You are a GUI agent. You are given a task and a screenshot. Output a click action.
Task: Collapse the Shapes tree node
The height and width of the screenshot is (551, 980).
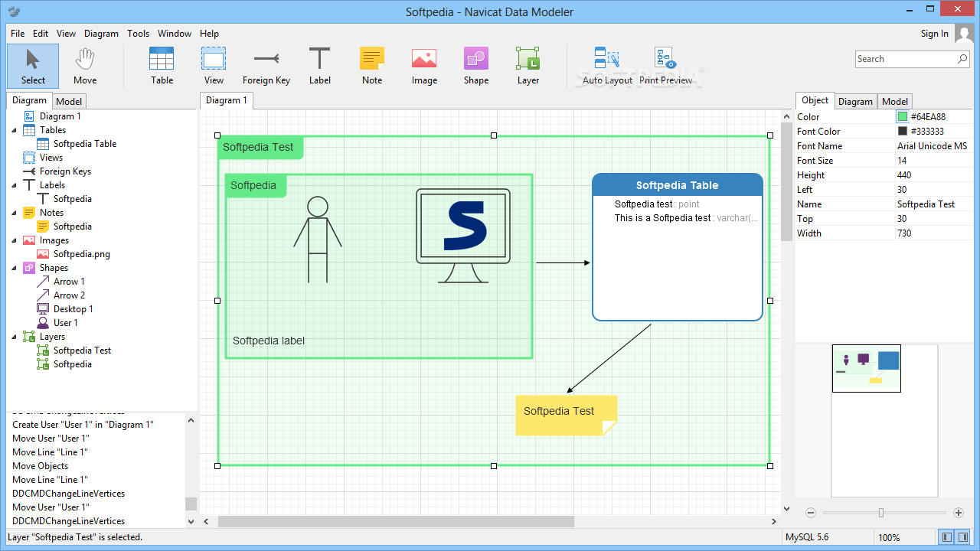coord(14,268)
